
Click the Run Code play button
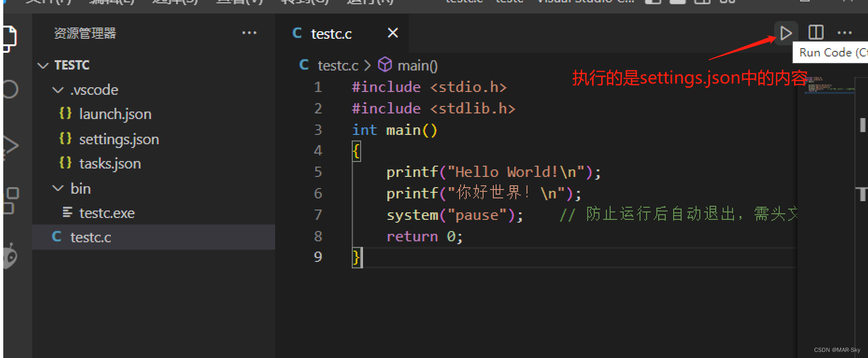tap(786, 33)
